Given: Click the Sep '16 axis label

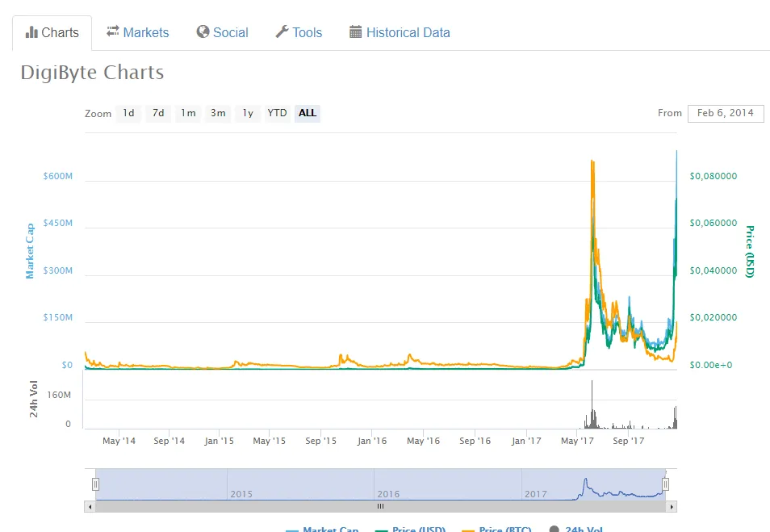Looking at the screenshot, I should point(475,441).
